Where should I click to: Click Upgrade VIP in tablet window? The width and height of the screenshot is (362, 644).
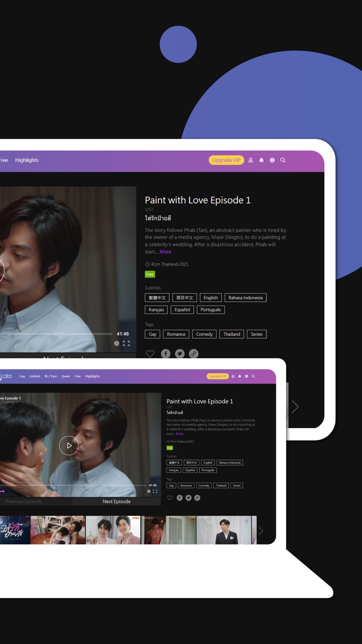tap(226, 160)
